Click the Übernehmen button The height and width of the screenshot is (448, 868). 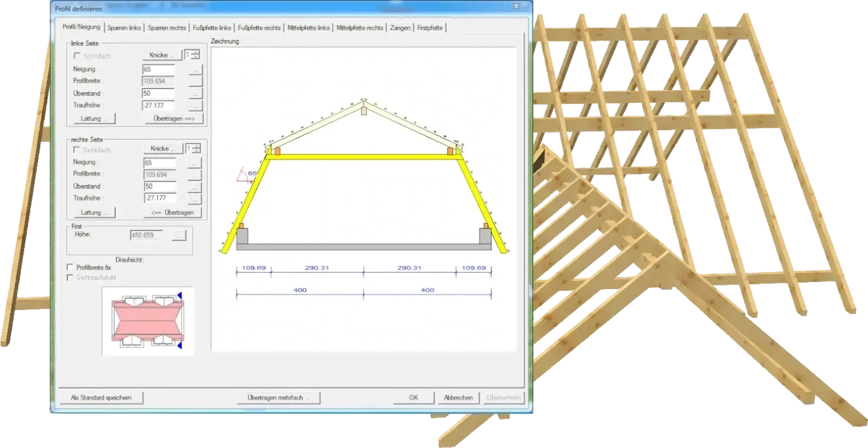(x=503, y=398)
